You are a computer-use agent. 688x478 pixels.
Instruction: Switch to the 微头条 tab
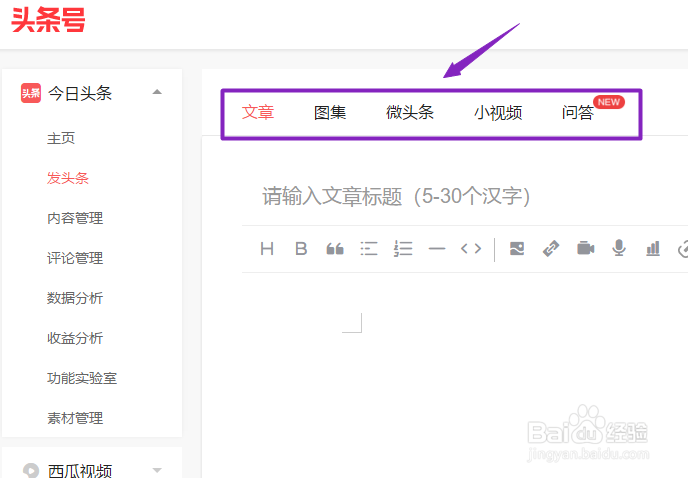pos(410,112)
